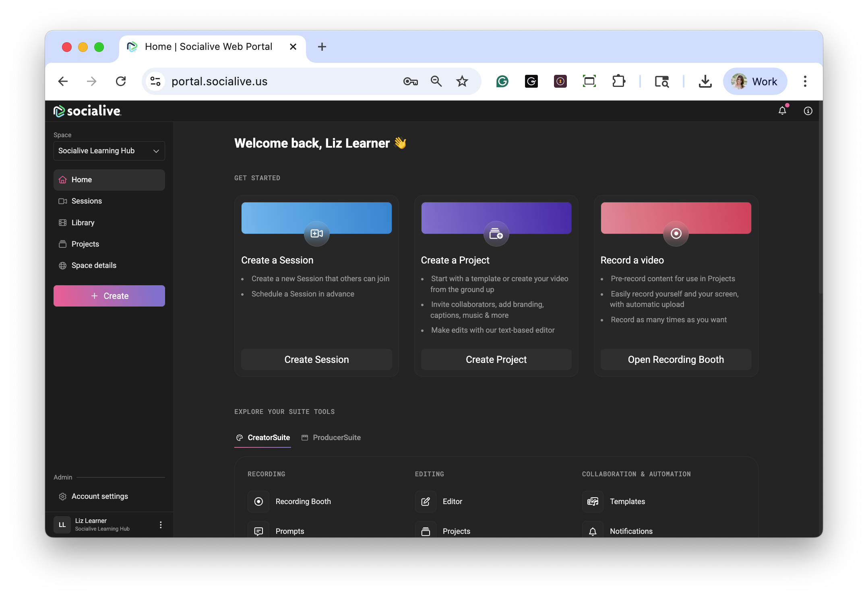Screen dimensions: 868x597
Task: Click the Templates tool icon
Action: pos(593,501)
